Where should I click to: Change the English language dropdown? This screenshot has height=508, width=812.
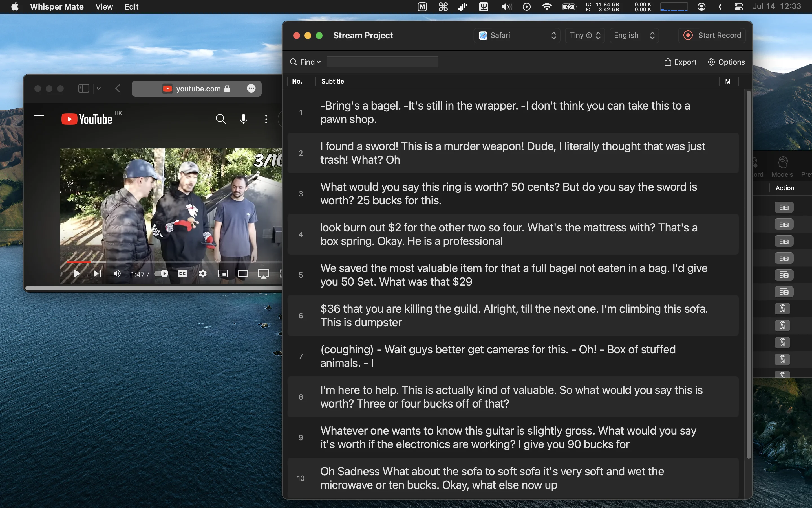[634, 35]
